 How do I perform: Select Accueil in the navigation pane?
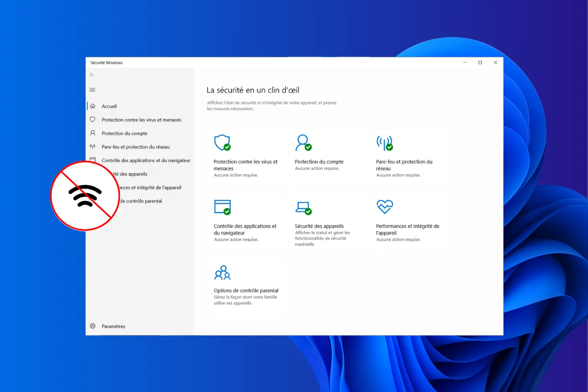tap(108, 106)
